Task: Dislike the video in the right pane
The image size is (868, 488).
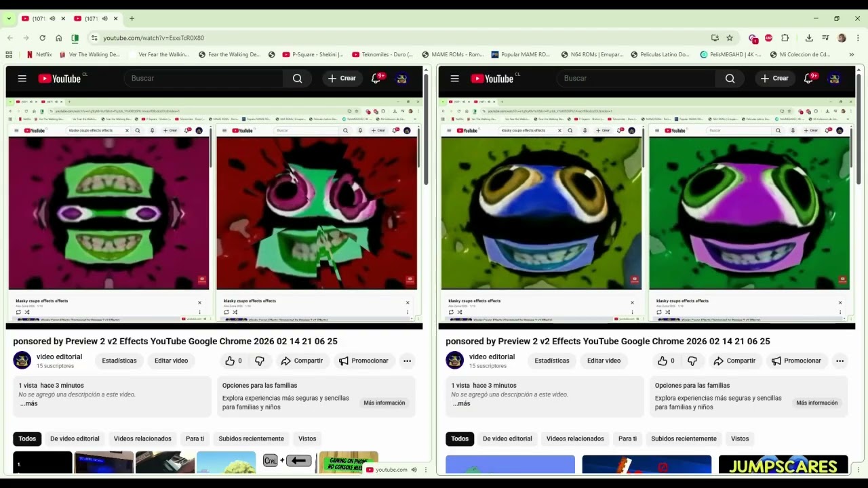Action: (x=692, y=361)
